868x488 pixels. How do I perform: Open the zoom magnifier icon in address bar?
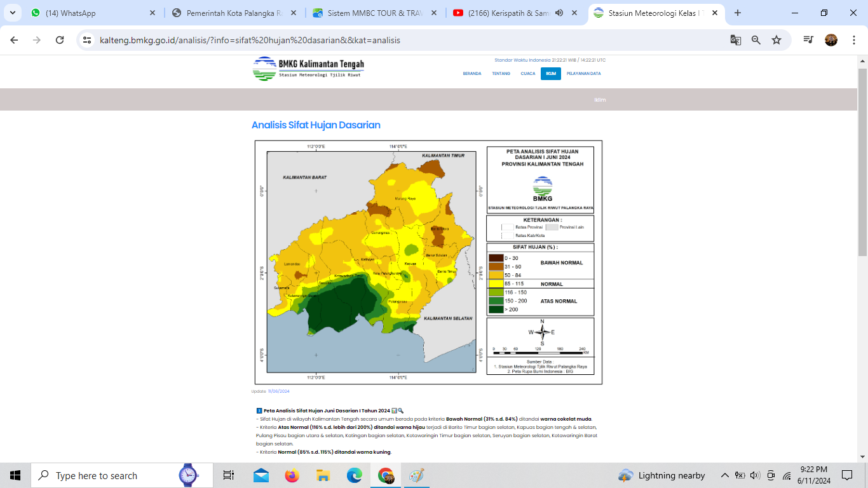click(756, 40)
